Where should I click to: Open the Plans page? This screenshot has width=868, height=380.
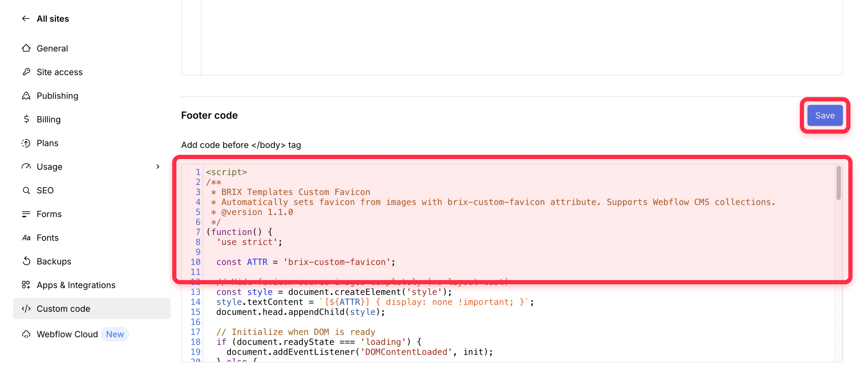pos(47,143)
